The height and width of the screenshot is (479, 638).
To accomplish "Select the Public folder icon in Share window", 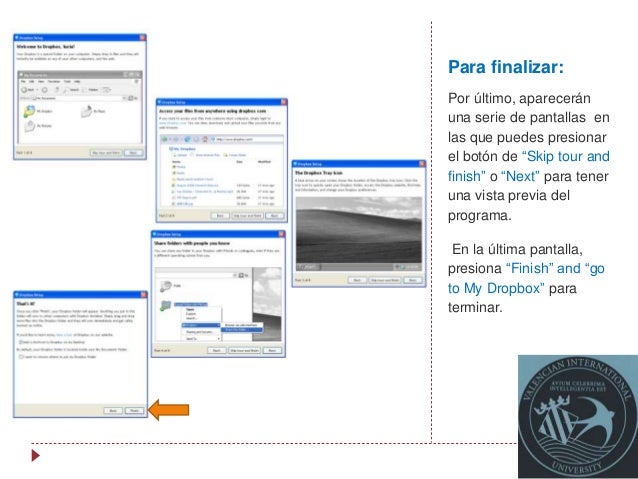I will (x=165, y=286).
